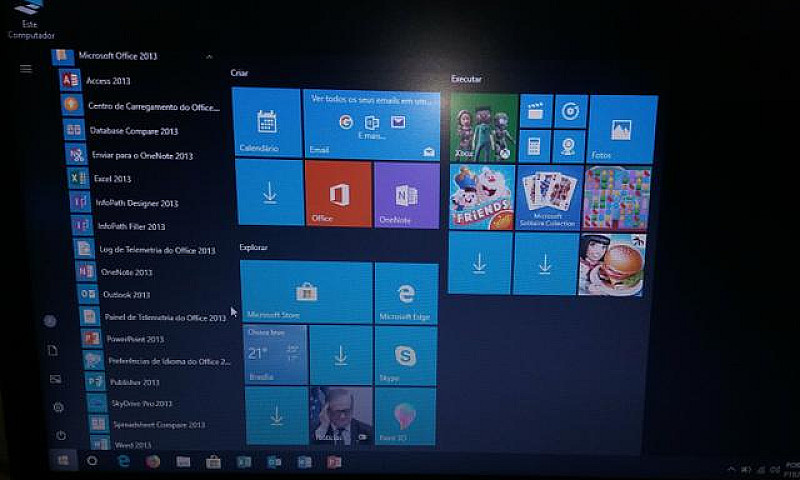The image size is (800, 480).
Task: Open Candy Crush Friends tile
Action: pyautogui.click(x=482, y=197)
